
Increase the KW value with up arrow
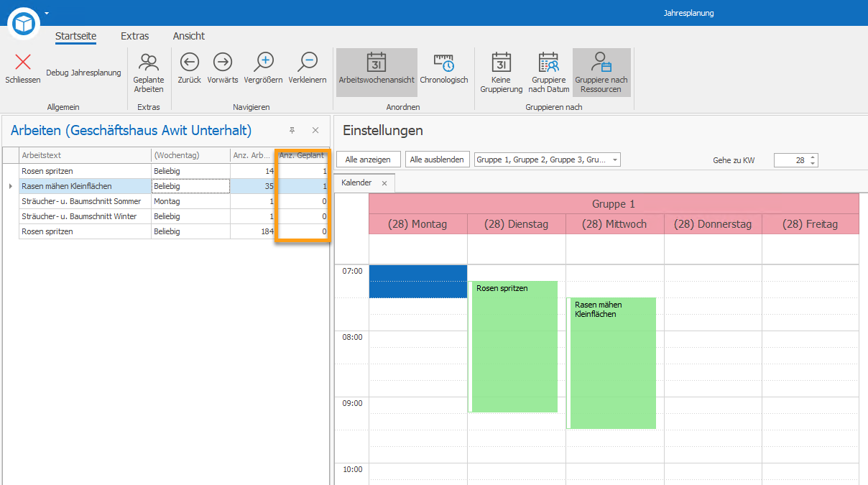813,157
